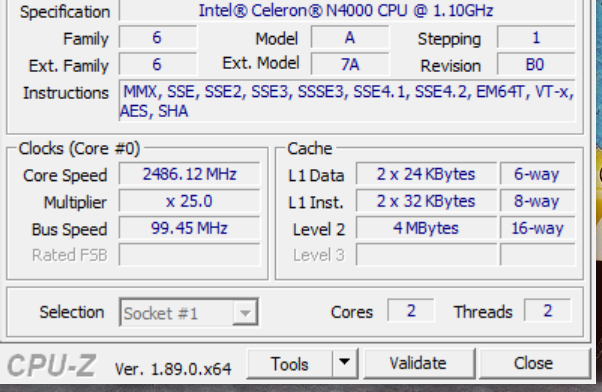Click the Ext. Model value 7A

350,64
